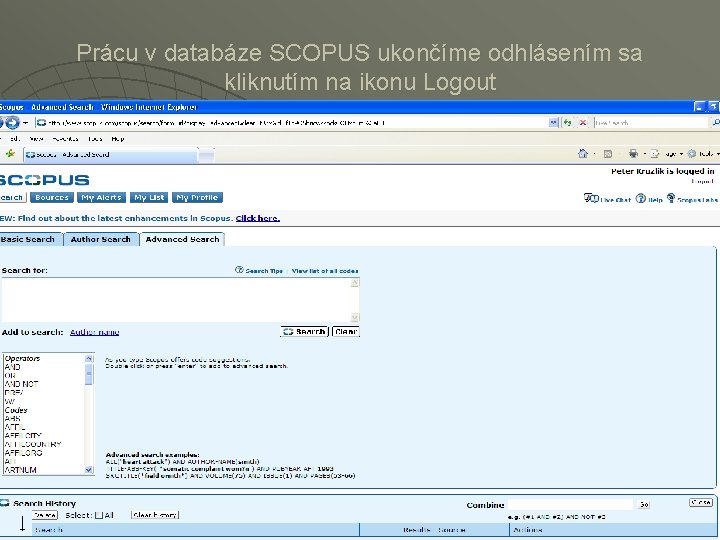Open the Scopus Help question mark icon
Viewport: 720px width, 540px height.
[x=641, y=198]
